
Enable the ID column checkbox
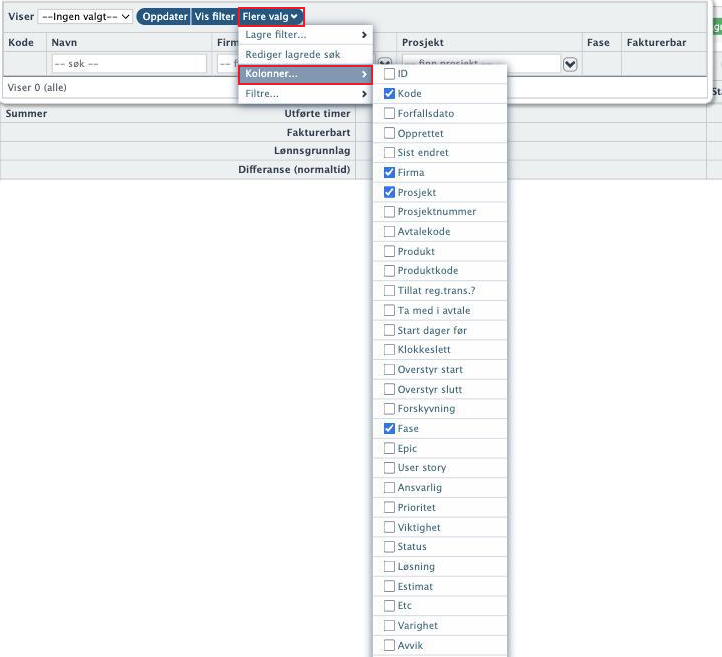pyautogui.click(x=390, y=74)
